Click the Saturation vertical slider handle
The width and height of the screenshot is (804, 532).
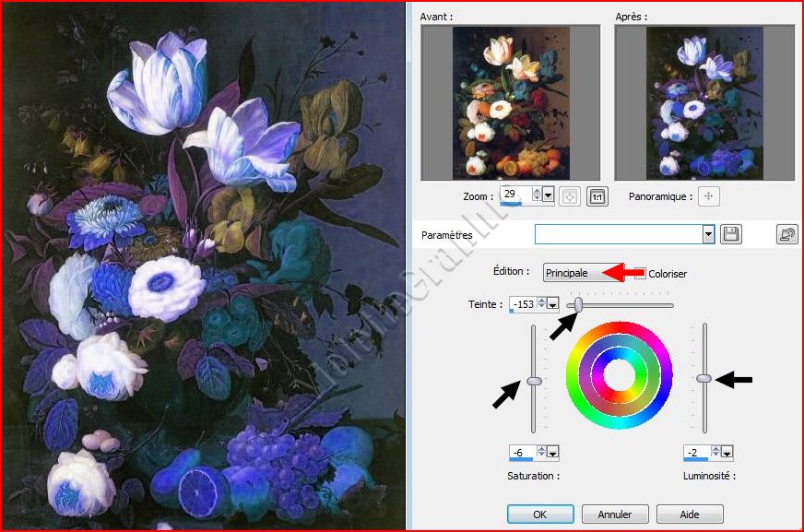[x=533, y=381]
